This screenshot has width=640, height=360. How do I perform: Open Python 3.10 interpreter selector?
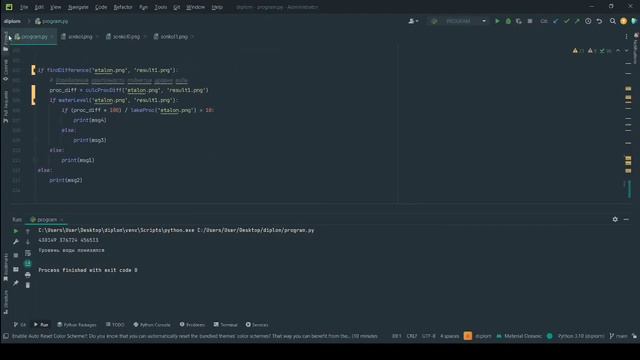[581, 336]
